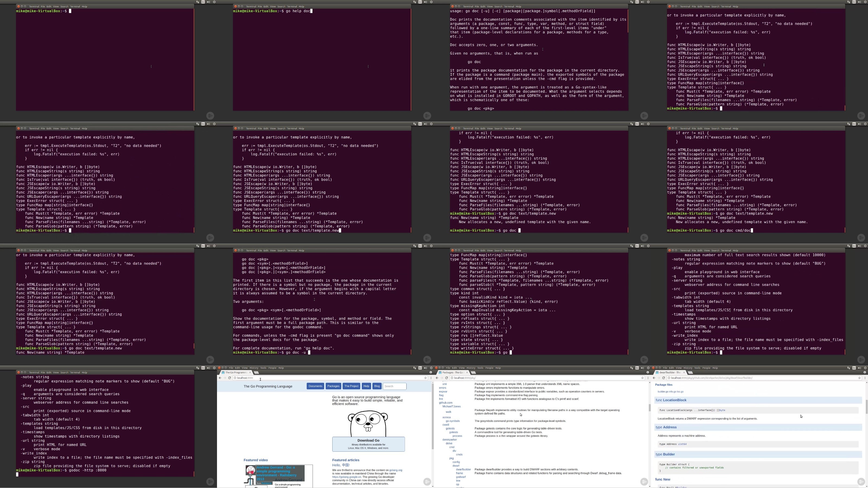This screenshot has width=868, height=488.
Task: Open Edit menu in the Packages browser window
Action: click(454, 368)
